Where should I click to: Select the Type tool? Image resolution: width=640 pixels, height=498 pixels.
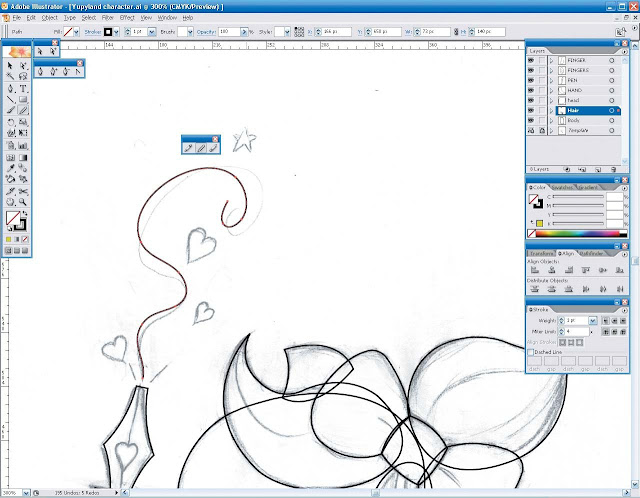[23, 88]
